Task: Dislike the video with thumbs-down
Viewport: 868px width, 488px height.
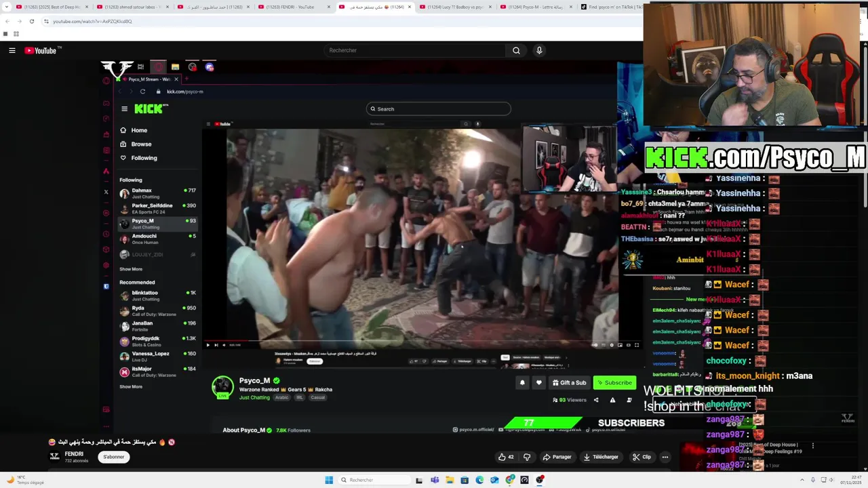Action: [x=527, y=457]
